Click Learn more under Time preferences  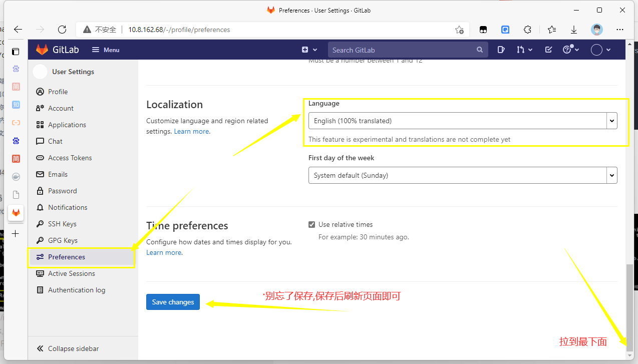(164, 252)
